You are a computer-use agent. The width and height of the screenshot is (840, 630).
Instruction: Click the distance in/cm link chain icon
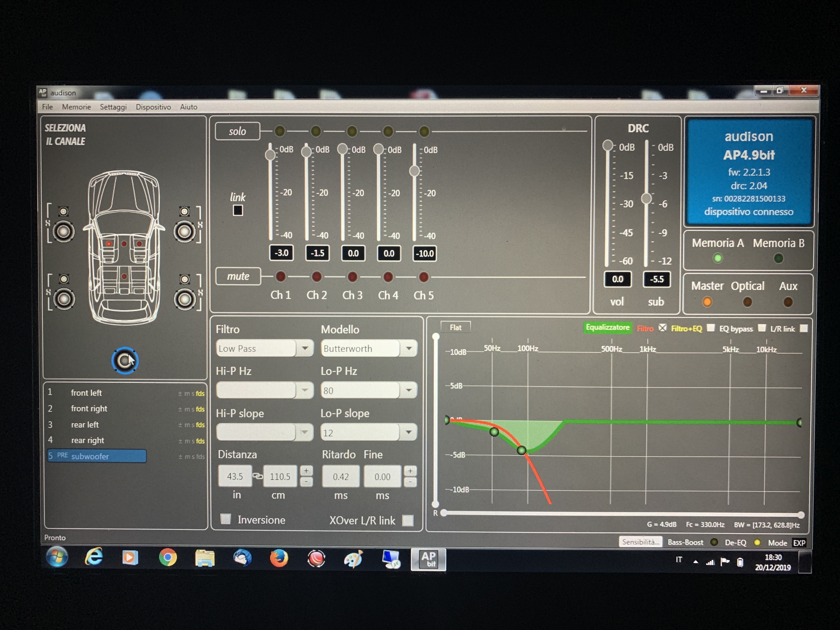tap(257, 476)
